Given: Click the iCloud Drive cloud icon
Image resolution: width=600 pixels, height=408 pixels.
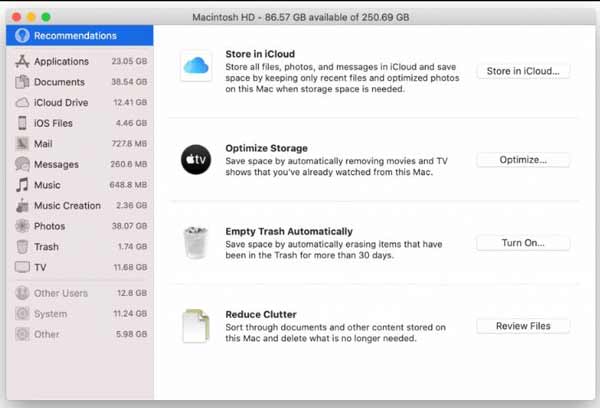Looking at the screenshot, I should pos(22,103).
